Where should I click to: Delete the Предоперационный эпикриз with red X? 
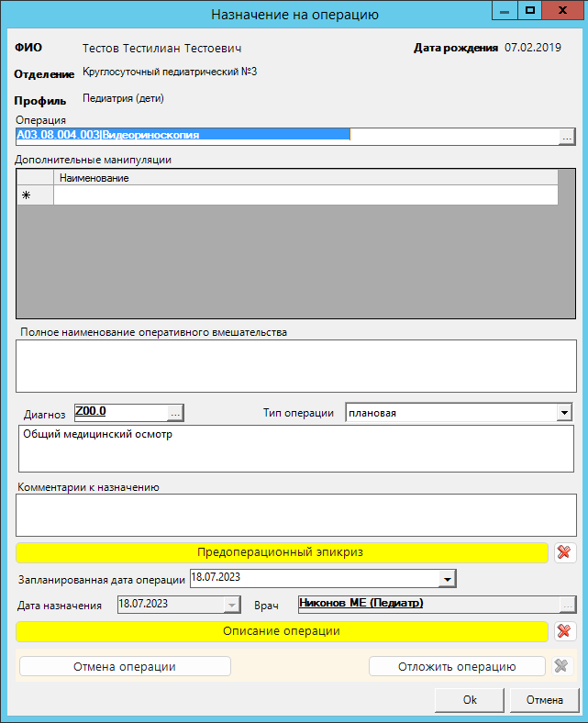coord(565,552)
